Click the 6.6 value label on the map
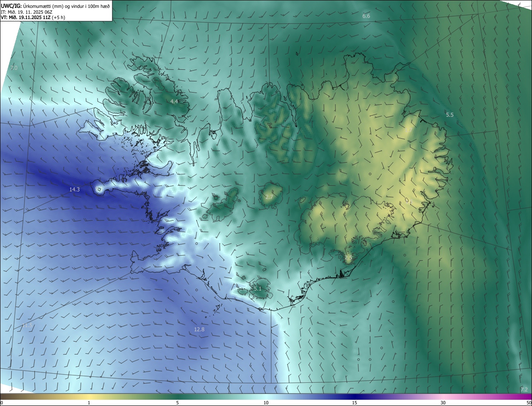The height and width of the screenshot is (406, 532). pyautogui.click(x=366, y=16)
